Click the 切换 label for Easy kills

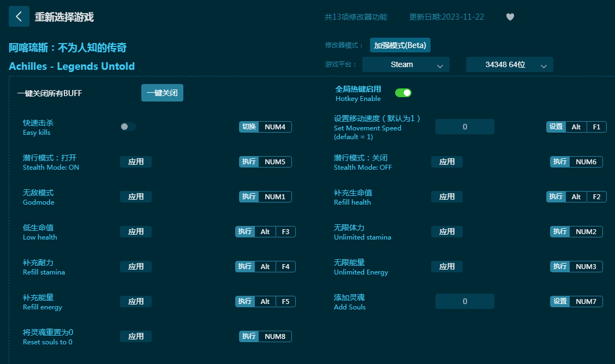249,127
